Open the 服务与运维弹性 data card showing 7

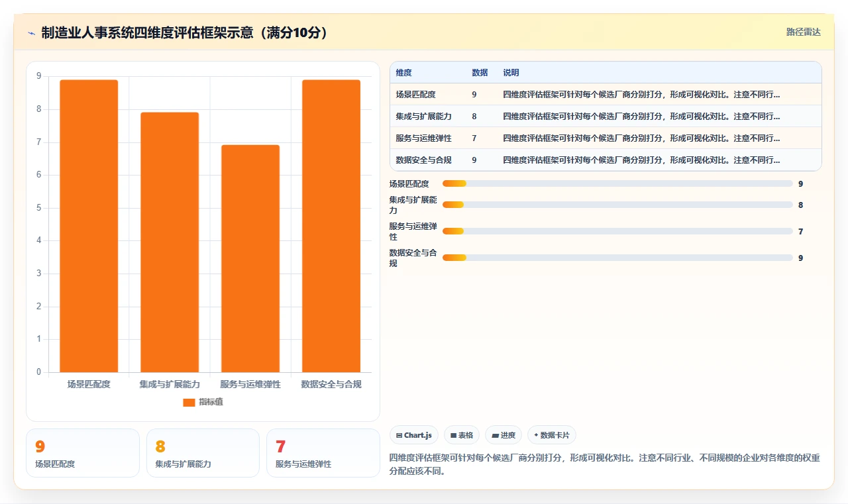point(323,453)
